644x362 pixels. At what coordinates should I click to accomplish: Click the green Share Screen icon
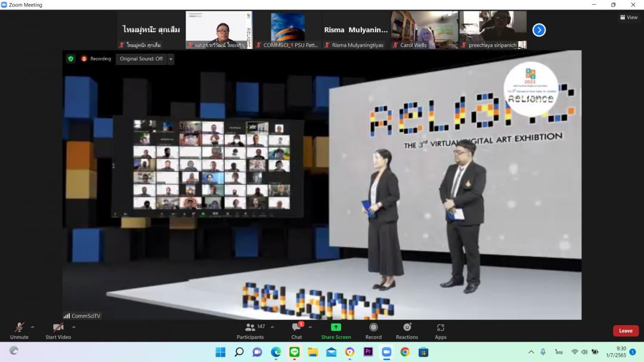[336, 327]
